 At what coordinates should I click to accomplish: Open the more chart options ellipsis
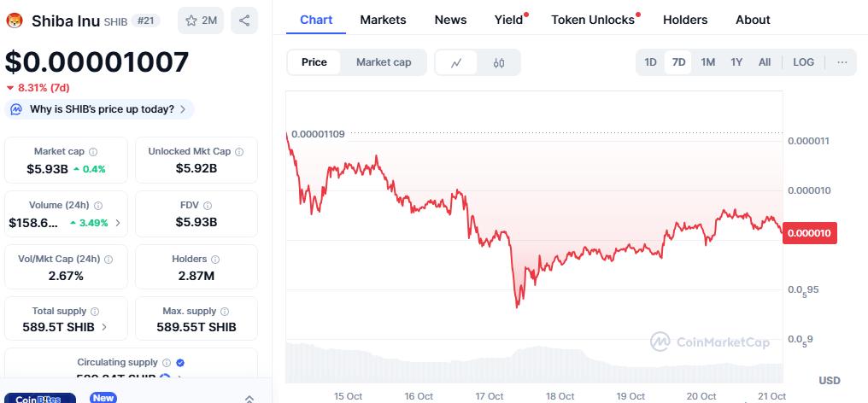(x=842, y=62)
